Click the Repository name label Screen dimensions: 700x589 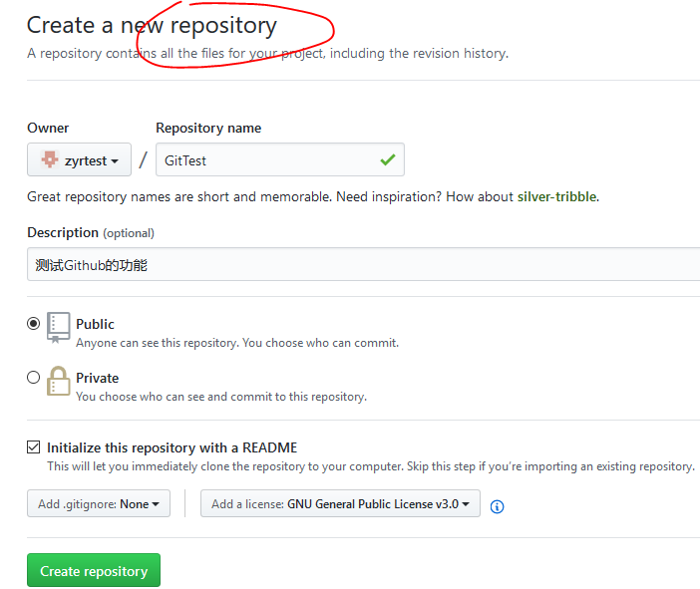208,128
